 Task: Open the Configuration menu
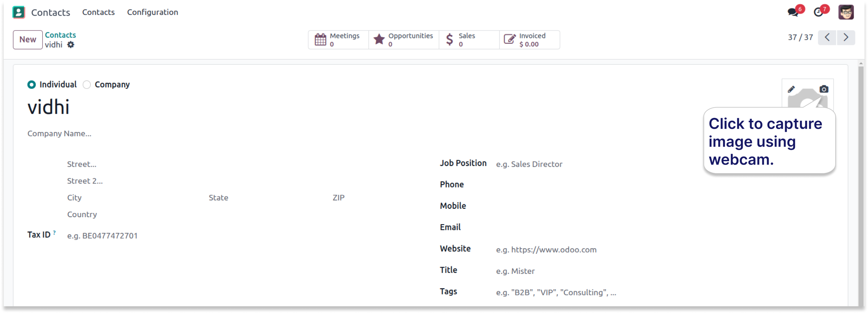152,12
